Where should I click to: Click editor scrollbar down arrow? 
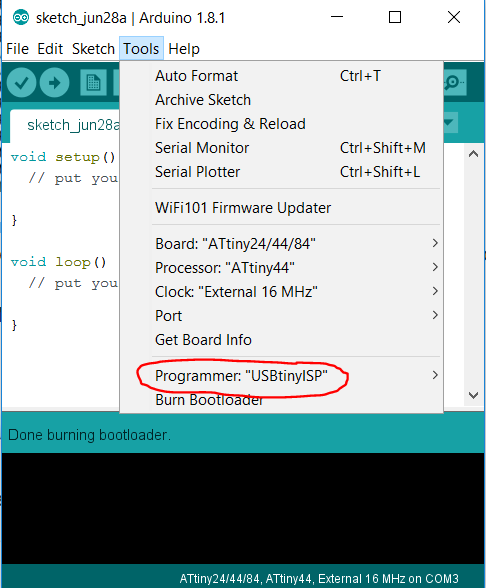(473, 395)
